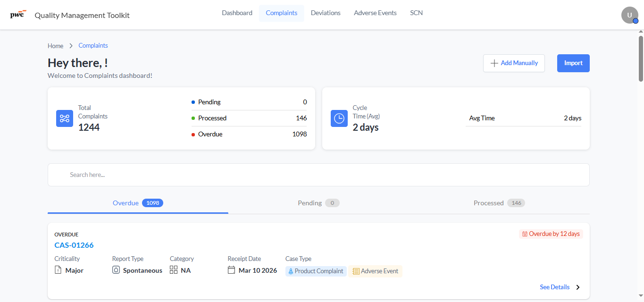Click the Overdue 1098 row in summary
The width and height of the screenshot is (644, 302).
click(249, 134)
